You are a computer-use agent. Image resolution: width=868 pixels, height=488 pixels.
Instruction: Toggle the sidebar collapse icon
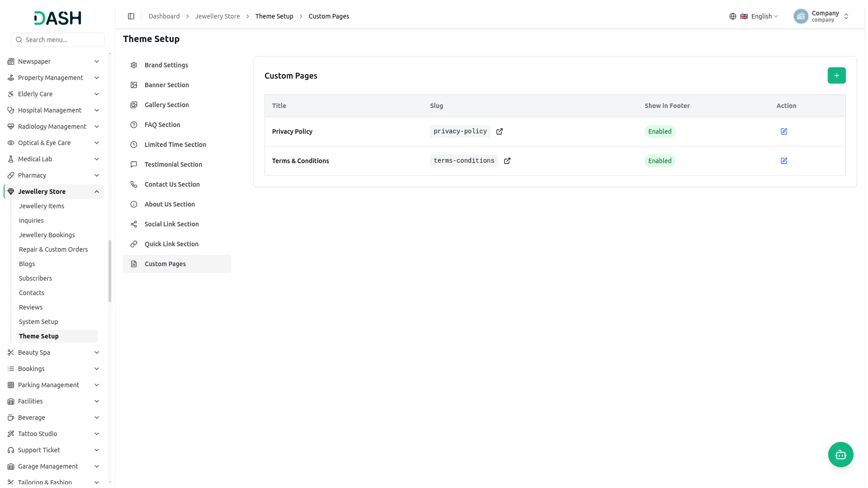tap(131, 16)
